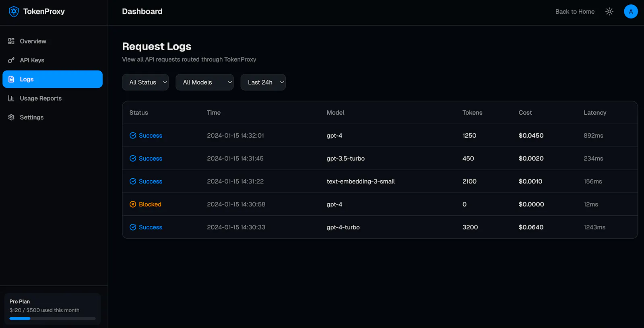Click the timestamp 2024-01-15 14:31:45
The height and width of the screenshot is (328, 644).
point(235,159)
